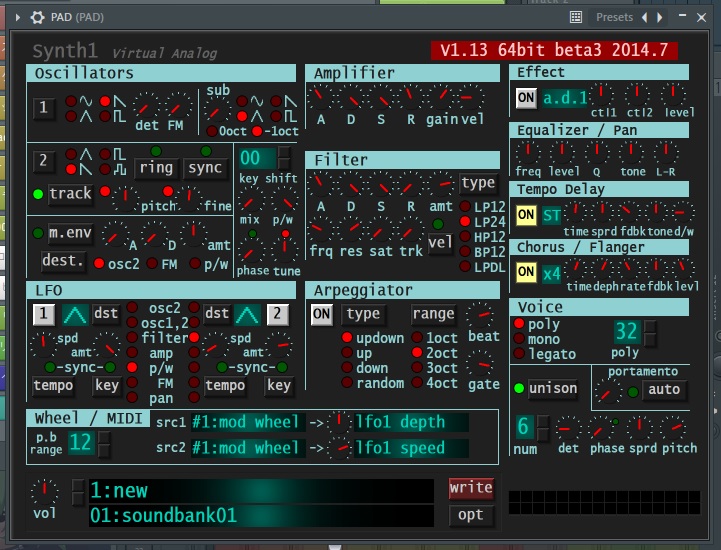
Task: Click the write preset button
Action: pyautogui.click(x=471, y=488)
